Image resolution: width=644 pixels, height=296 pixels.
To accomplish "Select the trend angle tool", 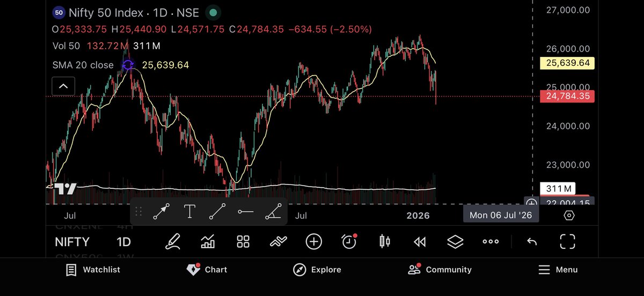I will coord(273,212).
